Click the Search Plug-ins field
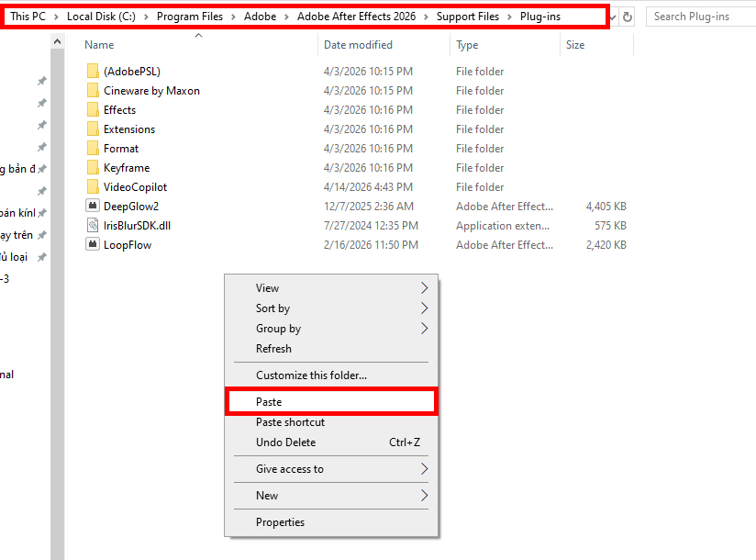Image resolution: width=756 pixels, height=560 pixels. point(701,17)
